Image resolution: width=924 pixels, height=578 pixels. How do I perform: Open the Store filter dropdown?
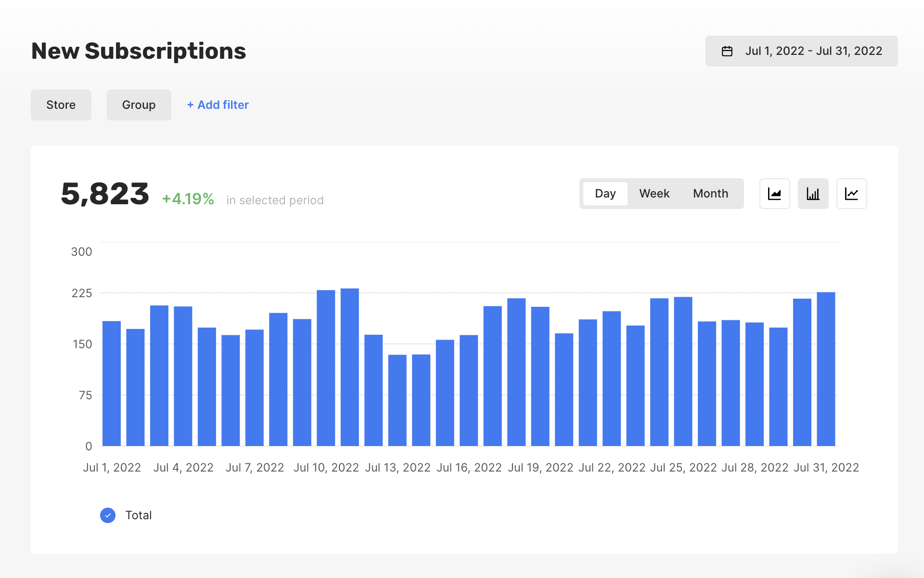[61, 105]
